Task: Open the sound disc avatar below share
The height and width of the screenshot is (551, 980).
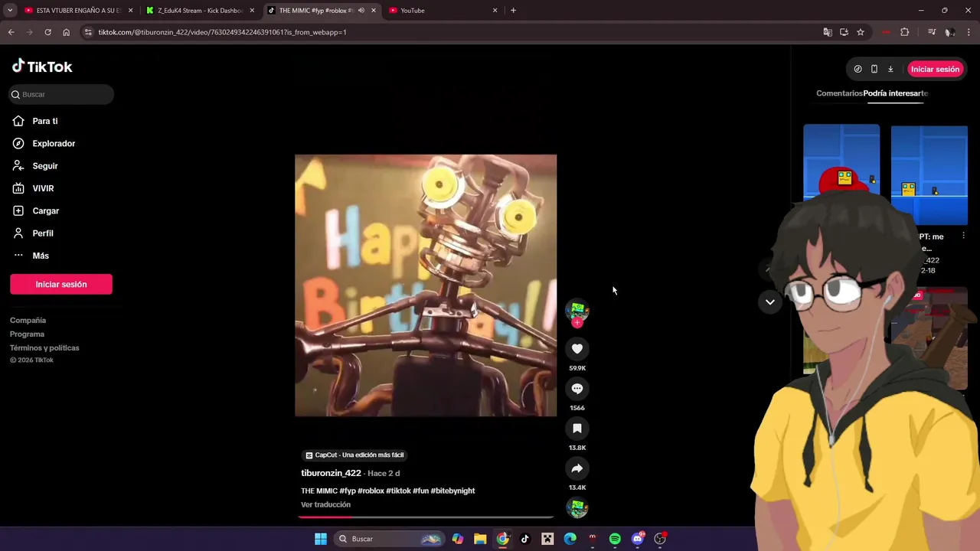Action: [577, 507]
